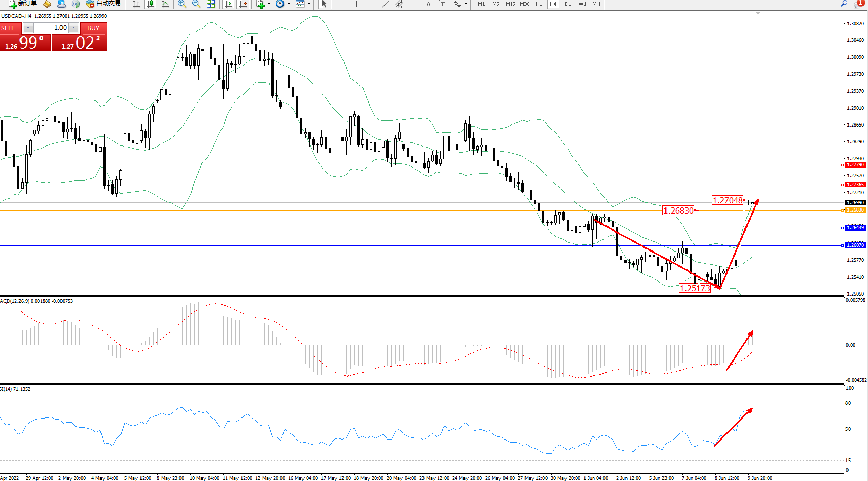This screenshot has height=481, width=868.
Task: Click the 新订单 new order button
Action: click(23, 4)
